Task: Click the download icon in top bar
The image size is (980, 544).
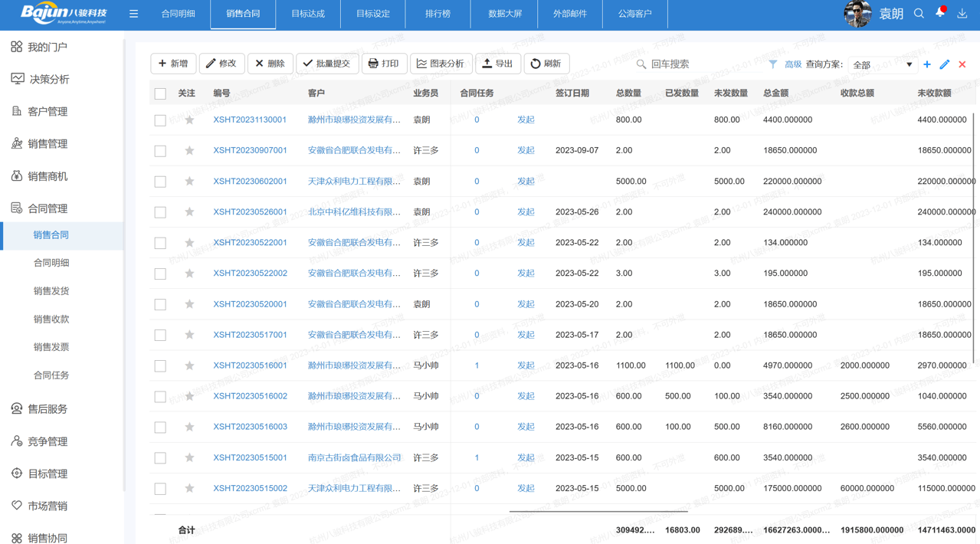Action: tap(962, 13)
